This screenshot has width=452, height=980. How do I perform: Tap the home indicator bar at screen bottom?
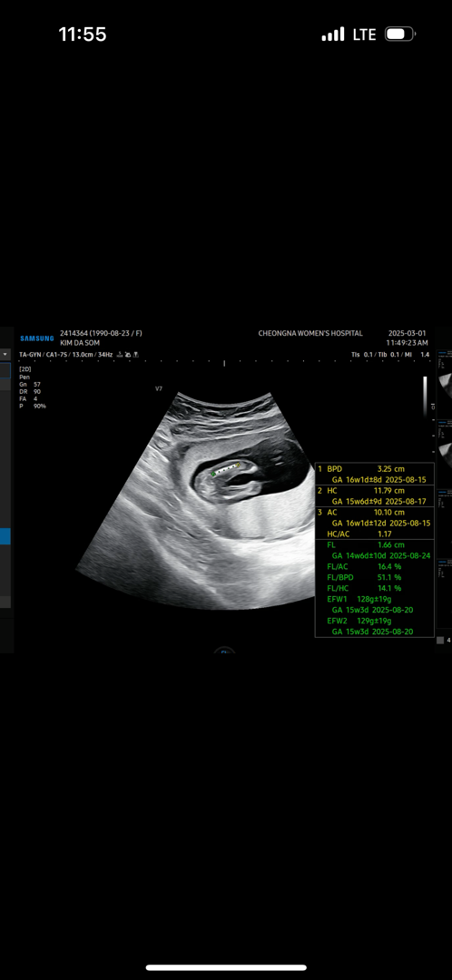pos(226,967)
